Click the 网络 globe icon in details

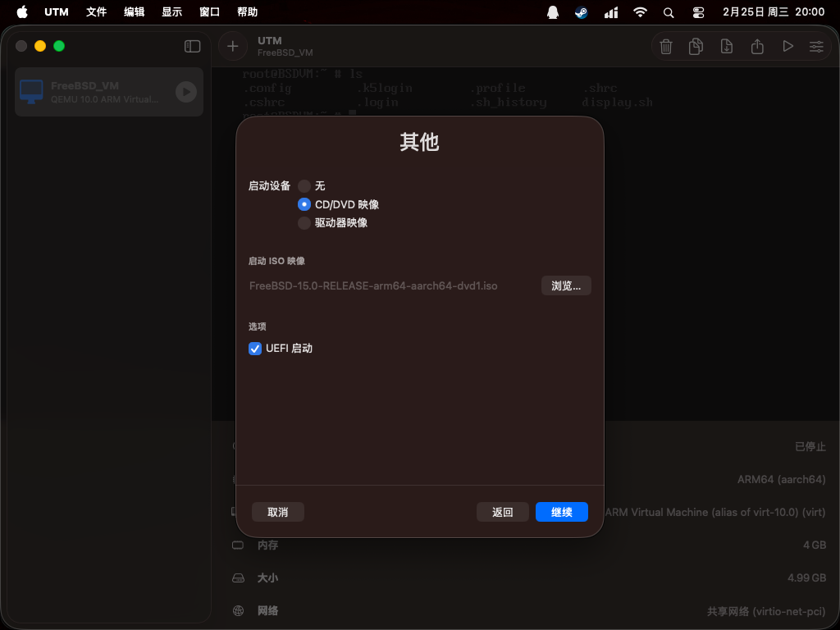238,610
